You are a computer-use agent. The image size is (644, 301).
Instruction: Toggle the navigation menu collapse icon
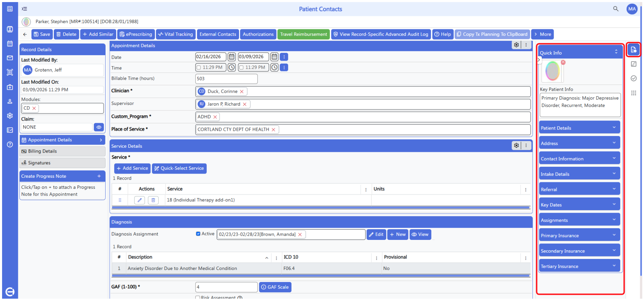(x=24, y=9)
